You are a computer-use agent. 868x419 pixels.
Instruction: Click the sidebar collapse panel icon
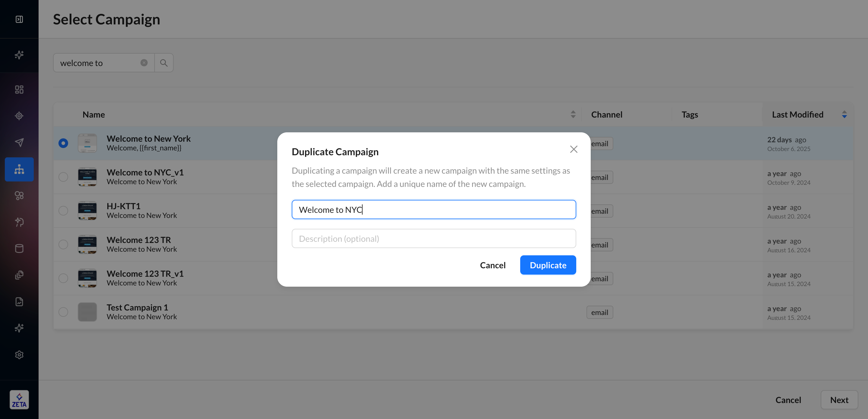(19, 19)
